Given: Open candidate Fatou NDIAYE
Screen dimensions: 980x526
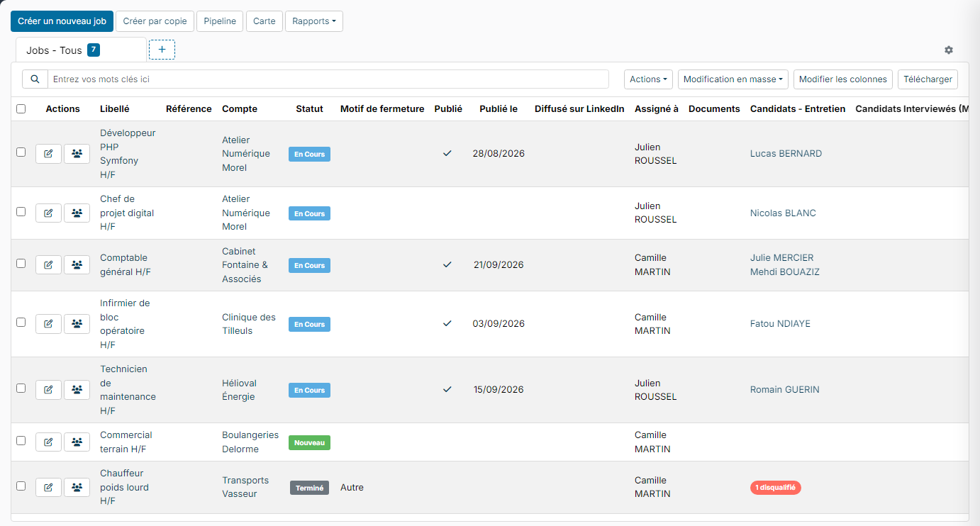Looking at the screenshot, I should [x=780, y=324].
